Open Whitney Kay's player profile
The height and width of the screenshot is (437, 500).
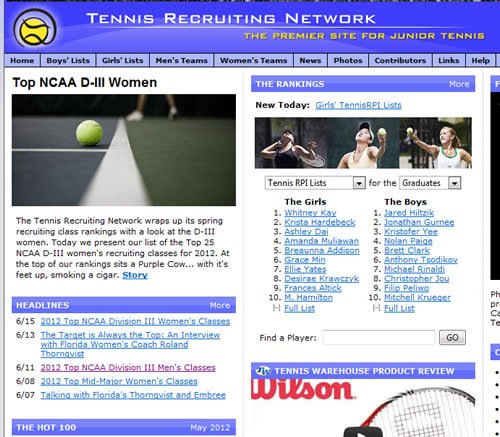tap(310, 213)
